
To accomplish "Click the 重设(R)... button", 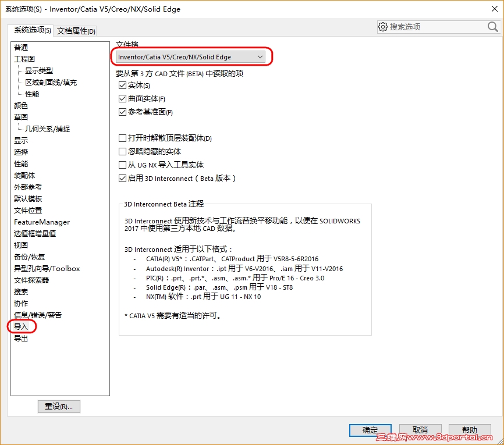I will [x=59, y=407].
